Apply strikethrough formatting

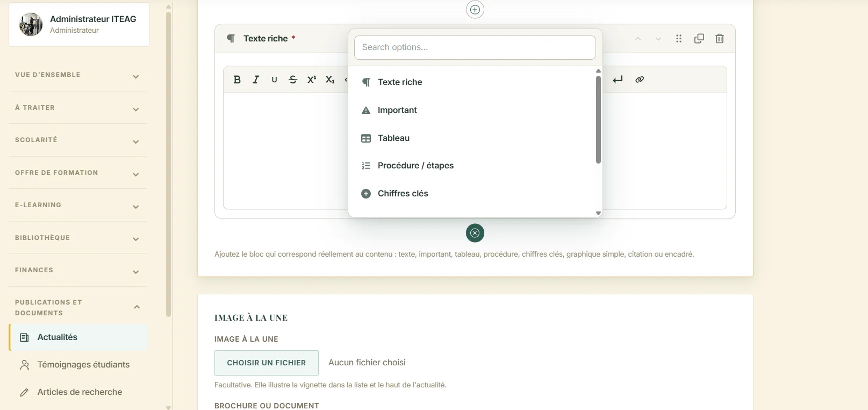(293, 80)
